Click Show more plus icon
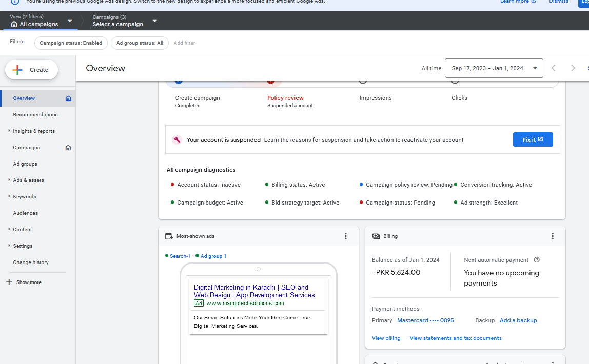Image resolution: width=589 pixels, height=364 pixels. [x=9, y=282]
